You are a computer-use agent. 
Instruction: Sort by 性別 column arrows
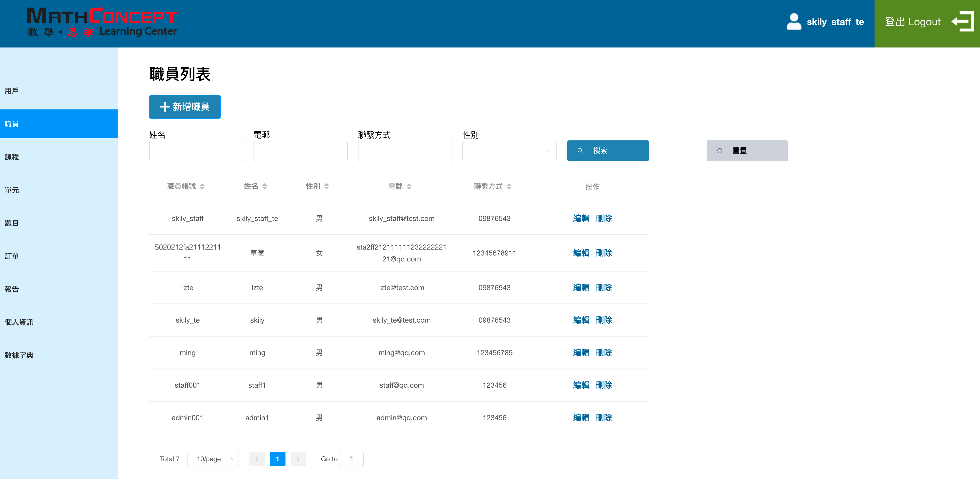pos(326,186)
